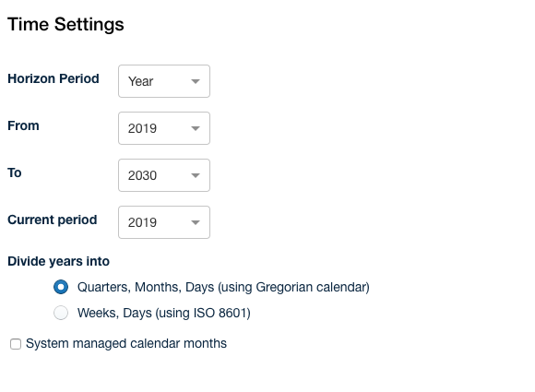Click the Gregorian calendar option label text
This screenshot has width=535, height=392.
[223, 287]
